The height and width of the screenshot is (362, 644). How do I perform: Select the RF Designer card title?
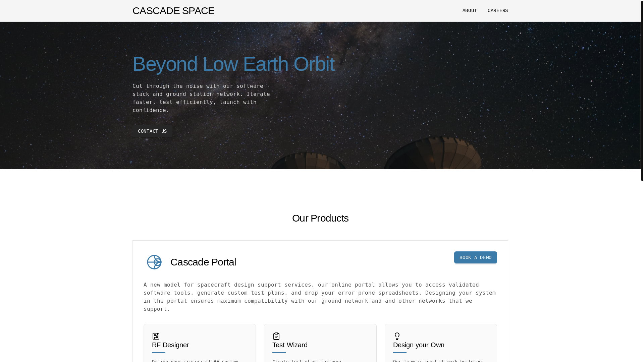(x=170, y=345)
